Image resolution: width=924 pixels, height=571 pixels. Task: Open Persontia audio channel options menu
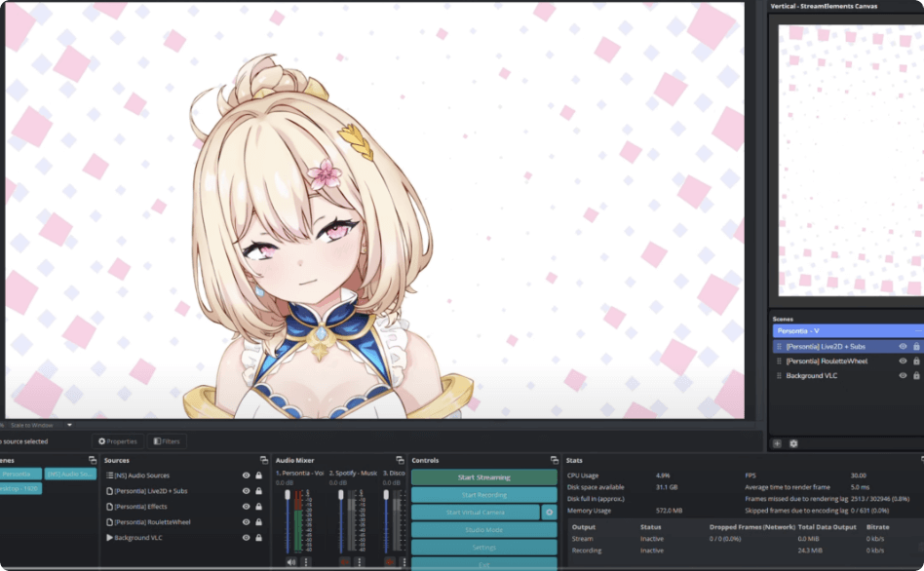point(306,562)
